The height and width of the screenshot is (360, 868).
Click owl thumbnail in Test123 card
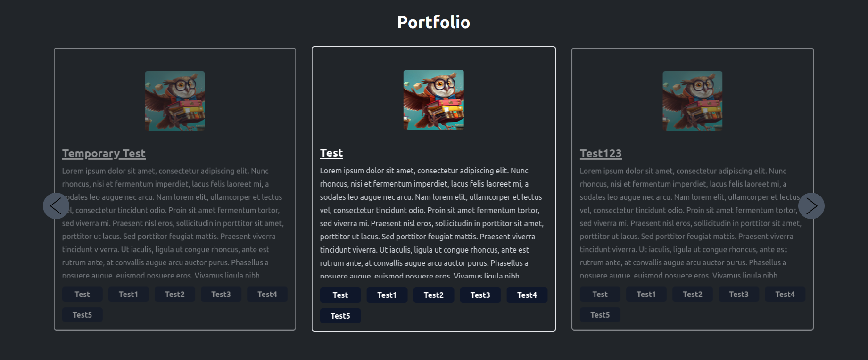693,101
